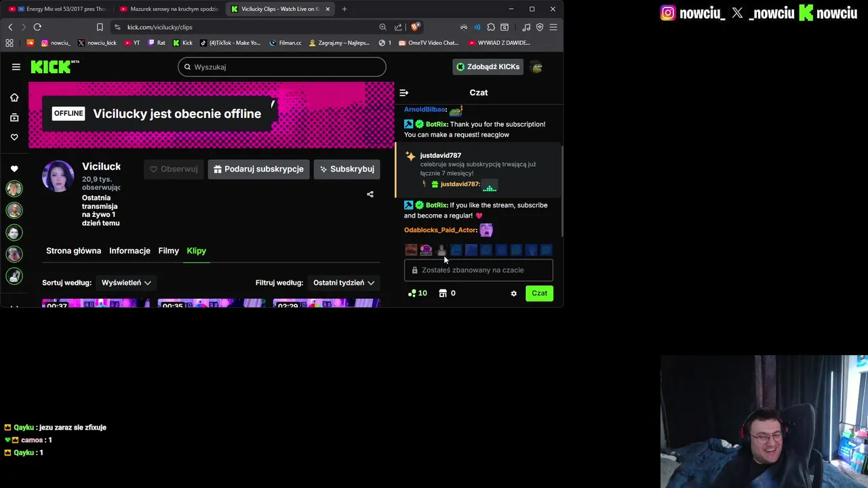Open the bookmarks apps grid icon
Screen dimensions: 868x488
(x=9, y=43)
